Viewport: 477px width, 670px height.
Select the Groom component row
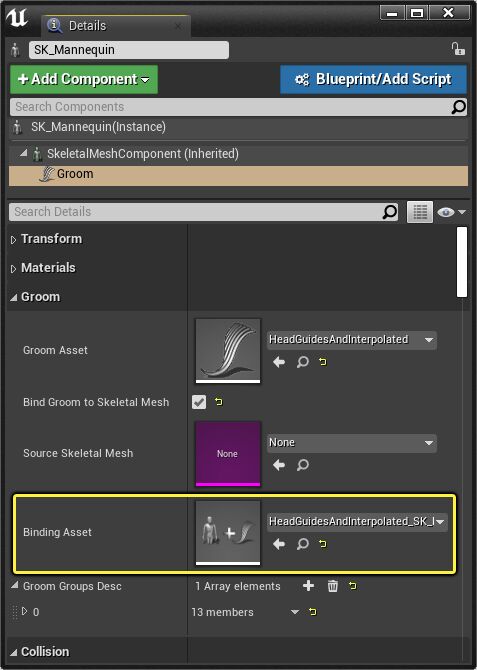coord(238,175)
